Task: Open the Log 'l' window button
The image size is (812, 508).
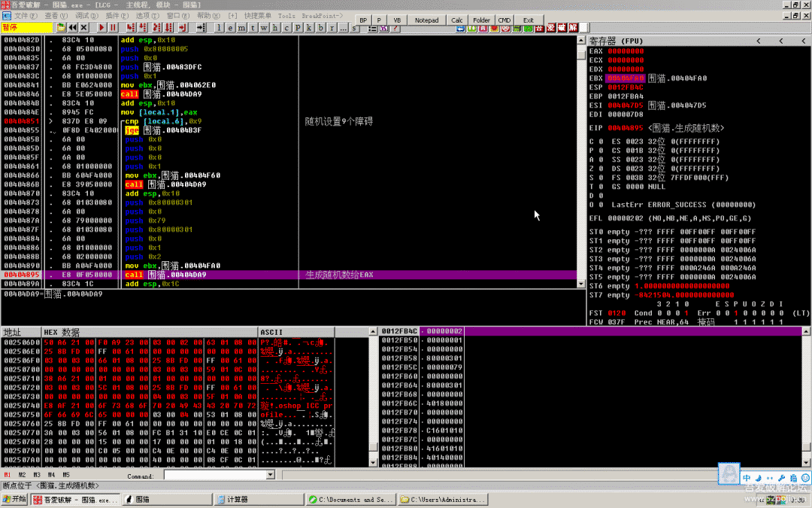Action: click(x=219, y=28)
